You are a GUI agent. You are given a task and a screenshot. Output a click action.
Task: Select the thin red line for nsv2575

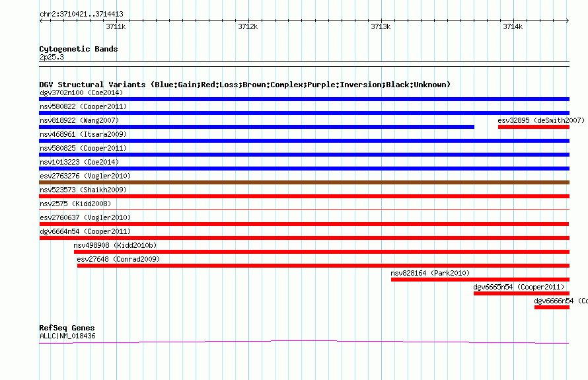pyautogui.click(x=304, y=209)
